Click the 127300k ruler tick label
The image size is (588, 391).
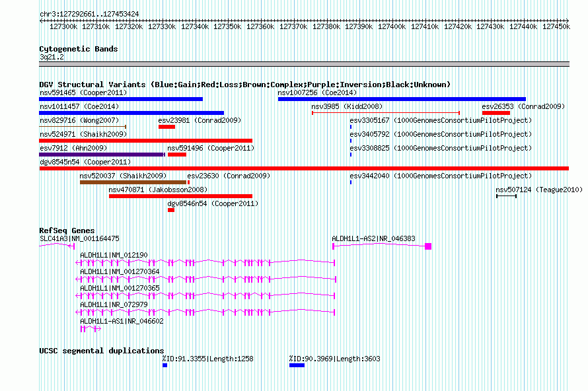63,26
